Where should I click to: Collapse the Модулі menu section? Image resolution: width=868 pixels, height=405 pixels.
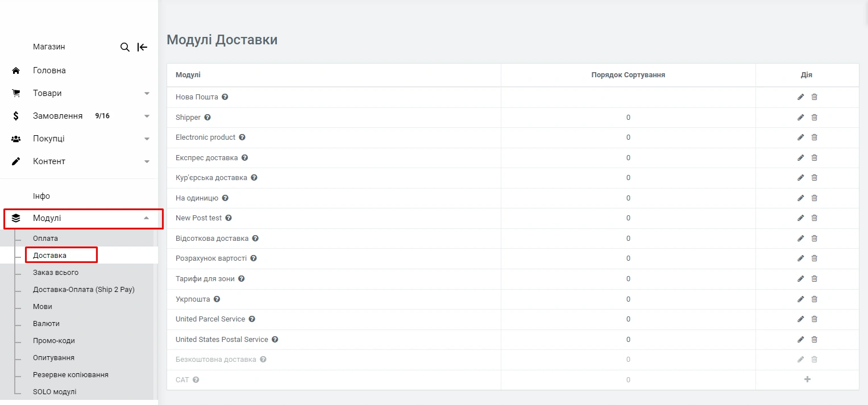(147, 218)
